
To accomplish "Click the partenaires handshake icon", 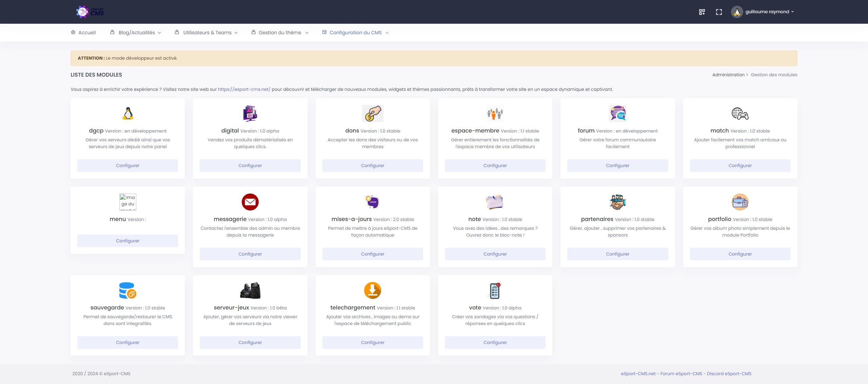I will [x=617, y=202].
